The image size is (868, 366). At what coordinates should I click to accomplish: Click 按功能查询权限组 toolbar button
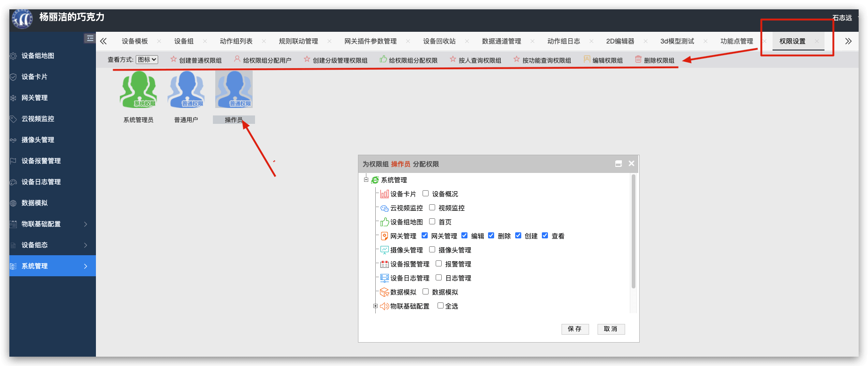tap(542, 60)
